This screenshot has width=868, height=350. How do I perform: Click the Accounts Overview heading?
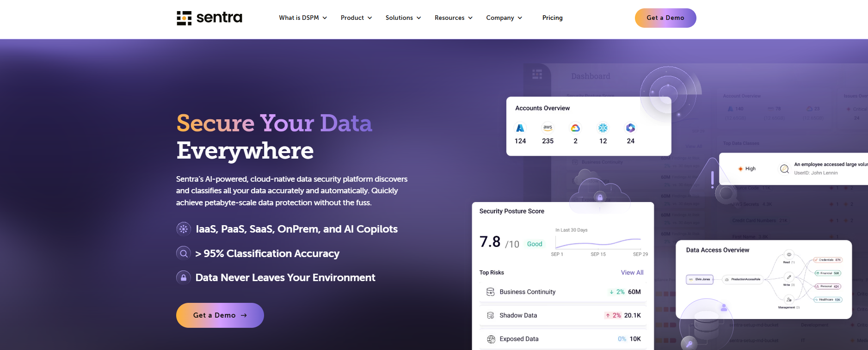pyautogui.click(x=542, y=108)
